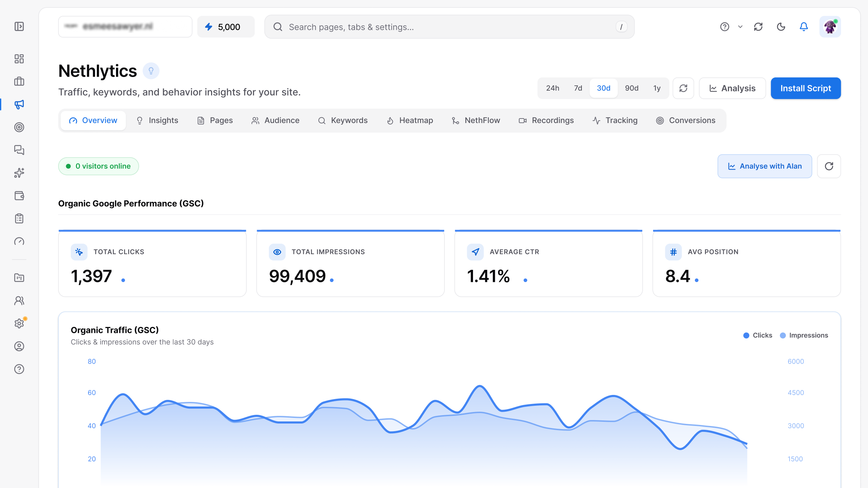Viewport: 868px width, 488px height.
Task: Open the folder chart icon in sidebar
Action: [x=19, y=278]
